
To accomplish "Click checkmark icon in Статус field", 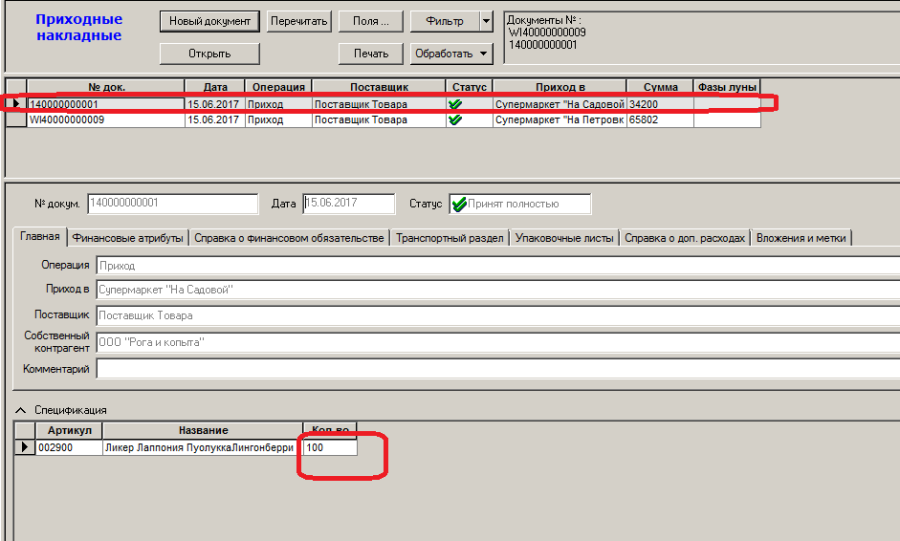I will (x=459, y=204).
